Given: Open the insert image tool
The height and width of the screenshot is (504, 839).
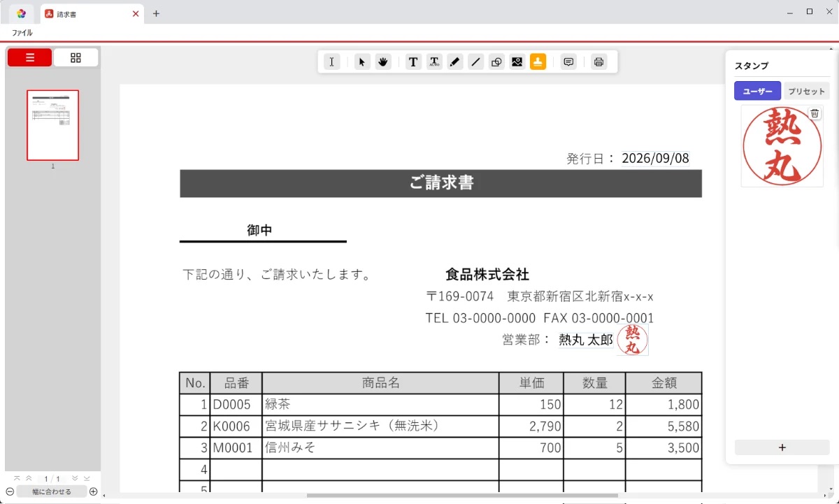Looking at the screenshot, I should pyautogui.click(x=517, y=62).
